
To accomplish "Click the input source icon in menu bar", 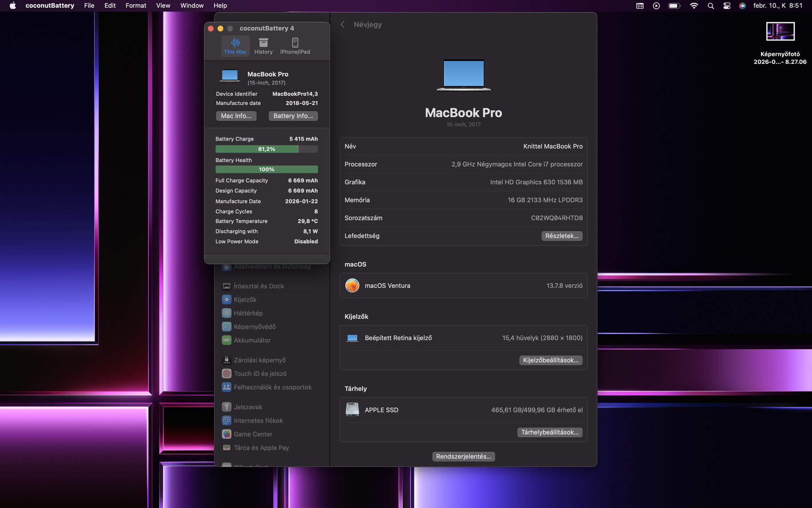I will tap(640, 6).
